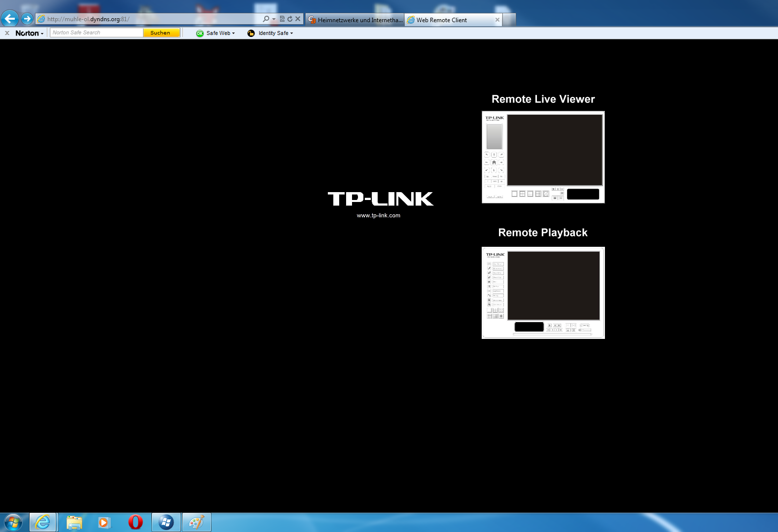Click the magnifier search icon in address bar

pos(266,19)
